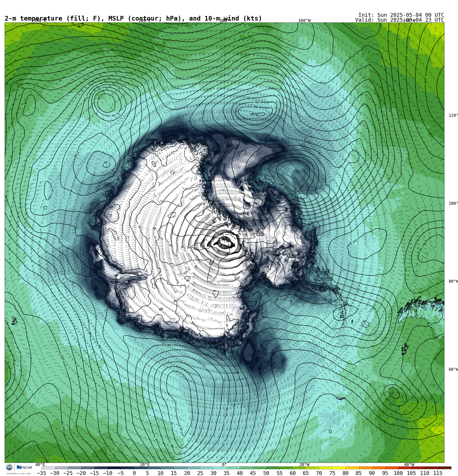Select the map title about 2-m temperature
The height and width of the screenshot is (476, 458).
pyautogui.click(x=133, y=18)
